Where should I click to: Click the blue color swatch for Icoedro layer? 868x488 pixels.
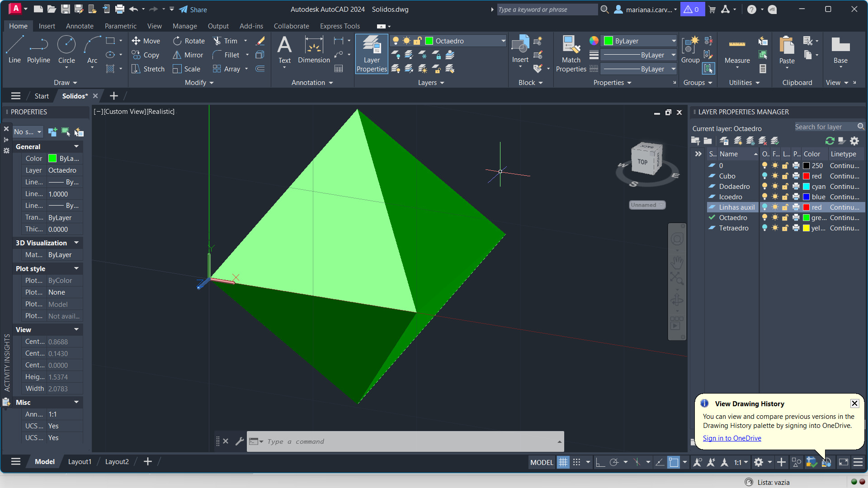[x=806, y=197]
